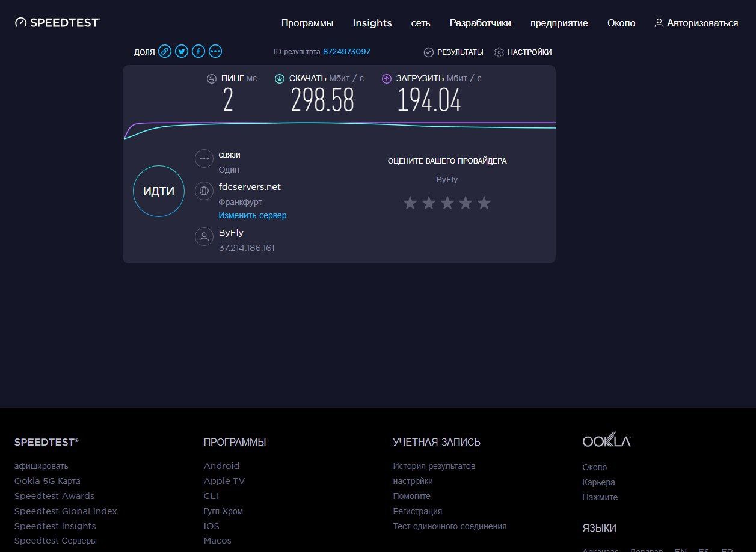Click the Один connections value
Viewport: 756px width, 552px height.
(229, 170)
